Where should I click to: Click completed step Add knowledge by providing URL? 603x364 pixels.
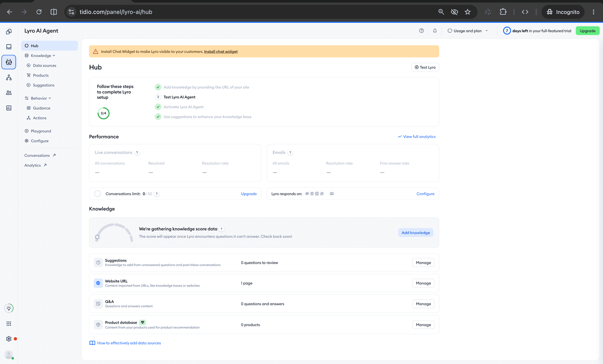206,87
